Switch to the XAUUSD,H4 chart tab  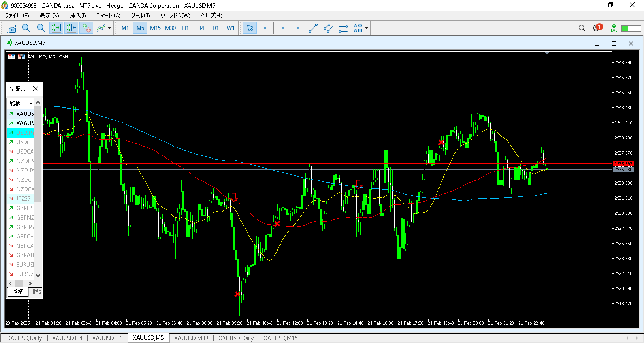coord(67,338)
